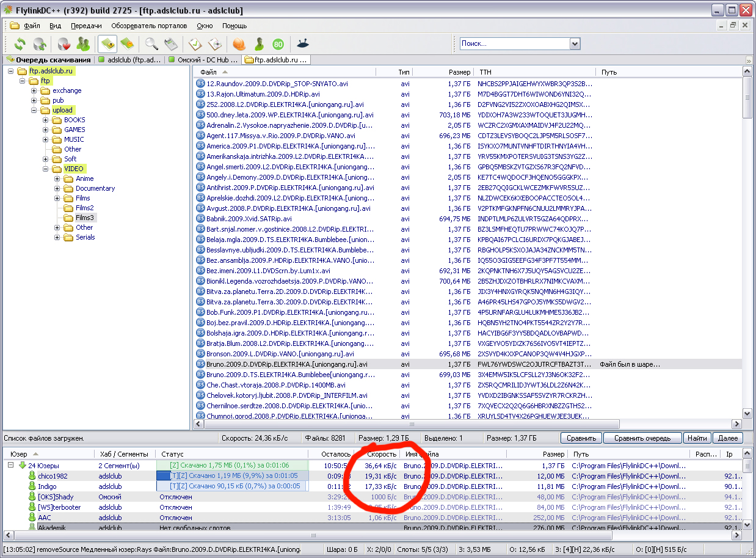Click the 24 Юзеры overall progress bar

pyautogui.click(x=232, y=465)
